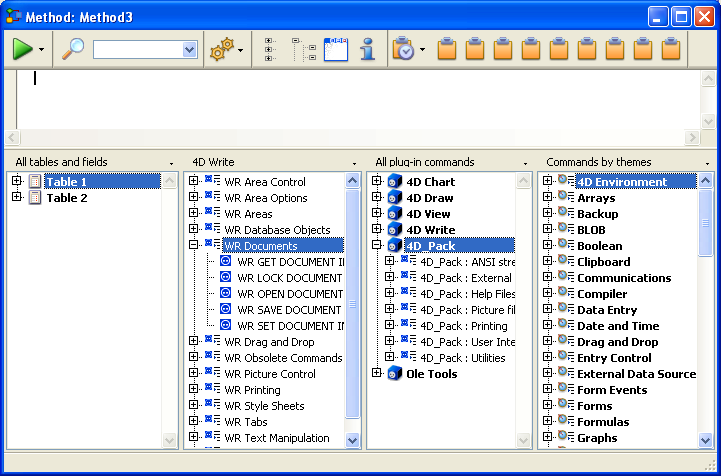Expand the Table 2 tree node
Screen dimensions: 721x476
pyautogui.click(x=17, y=198)
